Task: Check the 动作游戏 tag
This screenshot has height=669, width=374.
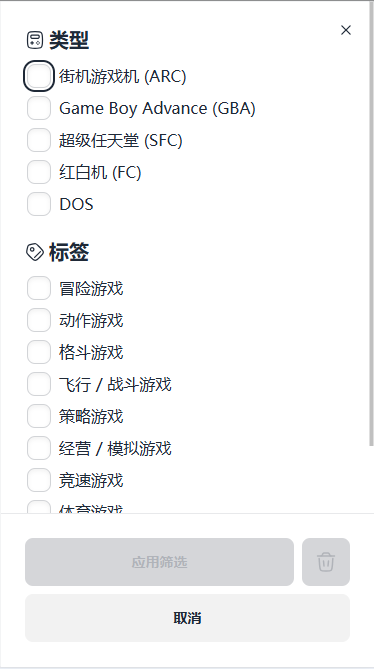Action: (39, 320)
